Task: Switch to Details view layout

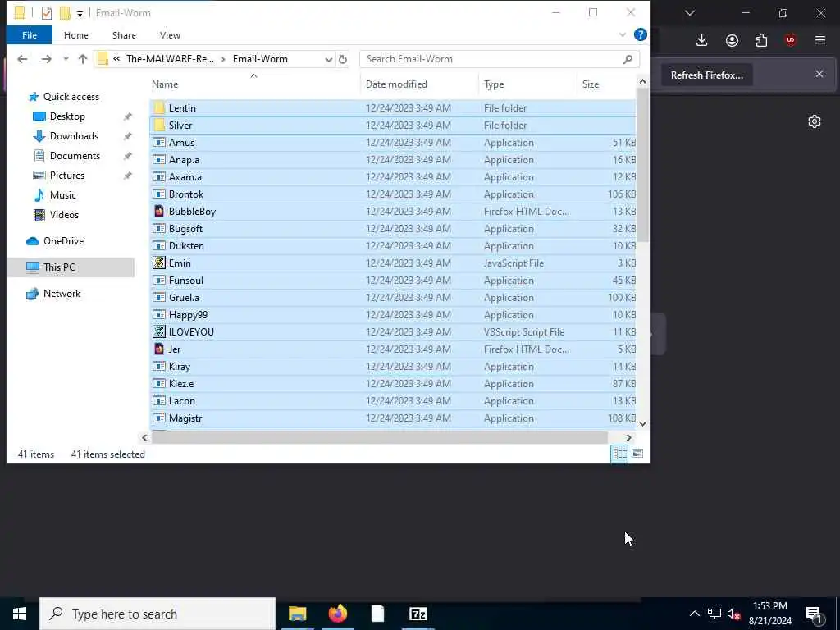Action: pos(619,454)
